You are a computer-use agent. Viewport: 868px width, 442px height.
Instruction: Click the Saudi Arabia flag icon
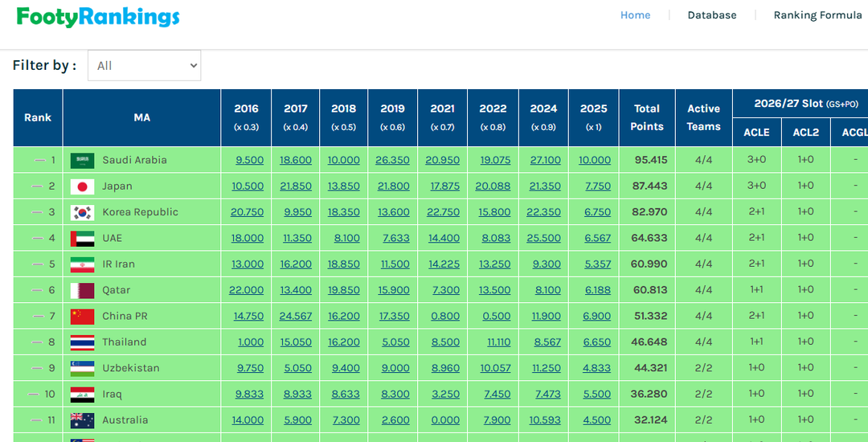pyautogui.click(x=82, y=160)
